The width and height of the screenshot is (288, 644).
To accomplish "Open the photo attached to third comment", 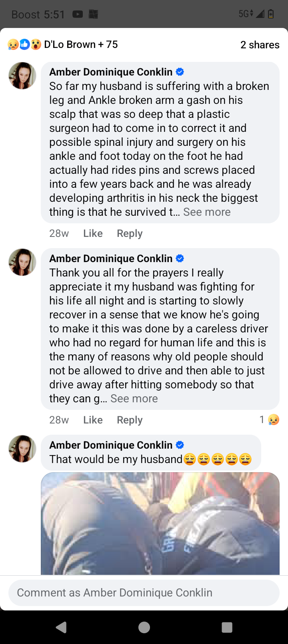I will pyautogui.click(x=160, y=523).
